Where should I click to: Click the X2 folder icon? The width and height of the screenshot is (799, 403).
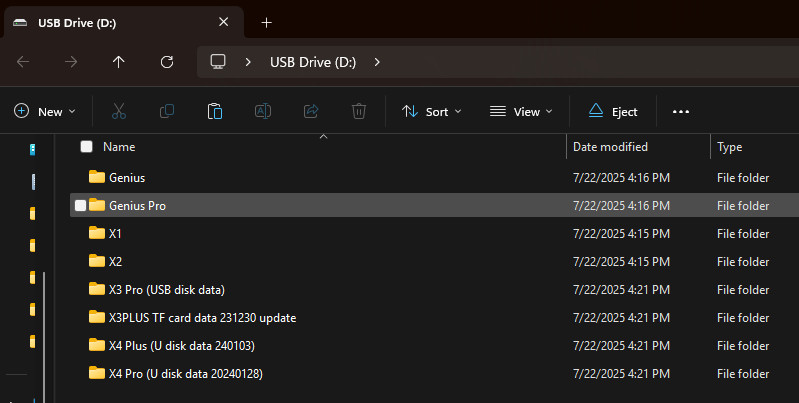click(97, 261)
